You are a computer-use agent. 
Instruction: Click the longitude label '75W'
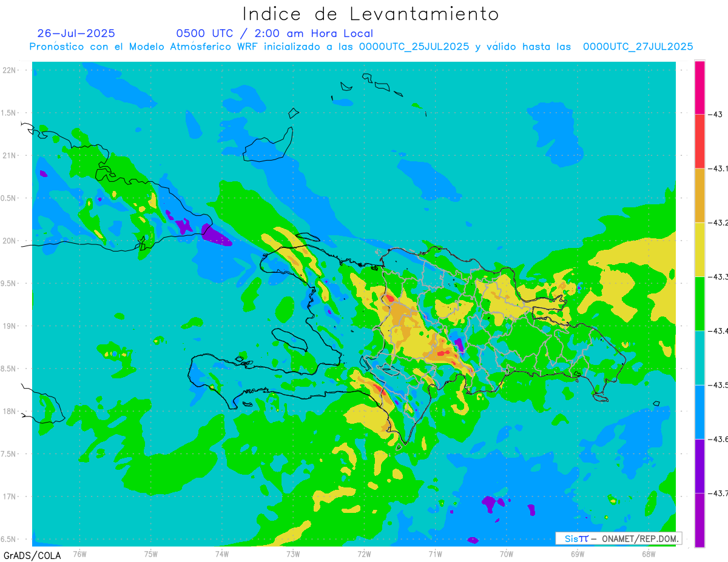point(151,554)
